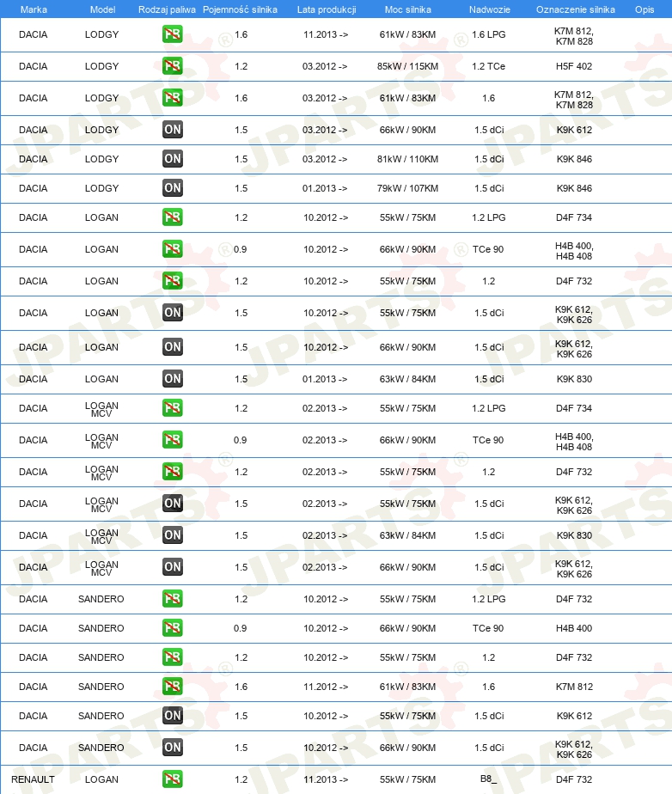Select the LOGAN model cell in Renault row
The width and height of the screenshot is (672, 794).
click(101, 779)
